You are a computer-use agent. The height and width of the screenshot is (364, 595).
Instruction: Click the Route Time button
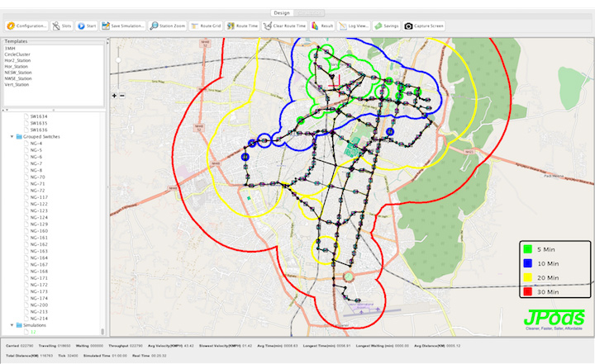(242, 26)
